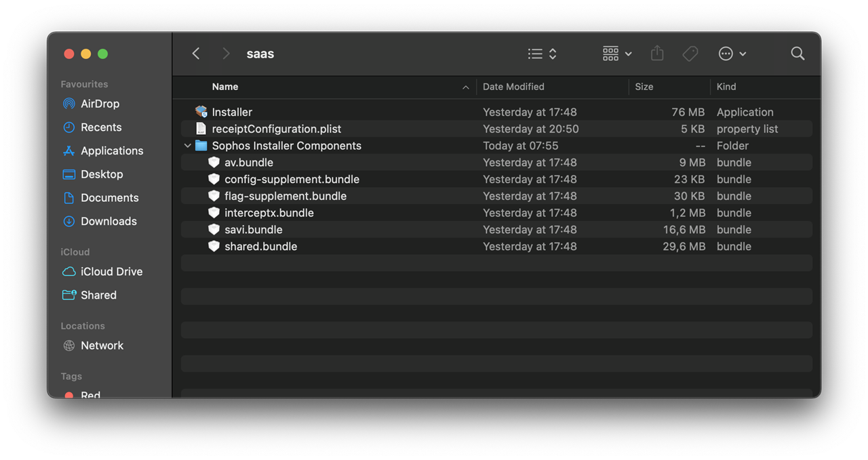Click the 'receiptConfiguration.plist' file name
868x460 pixels.
[x=277, y=129]
